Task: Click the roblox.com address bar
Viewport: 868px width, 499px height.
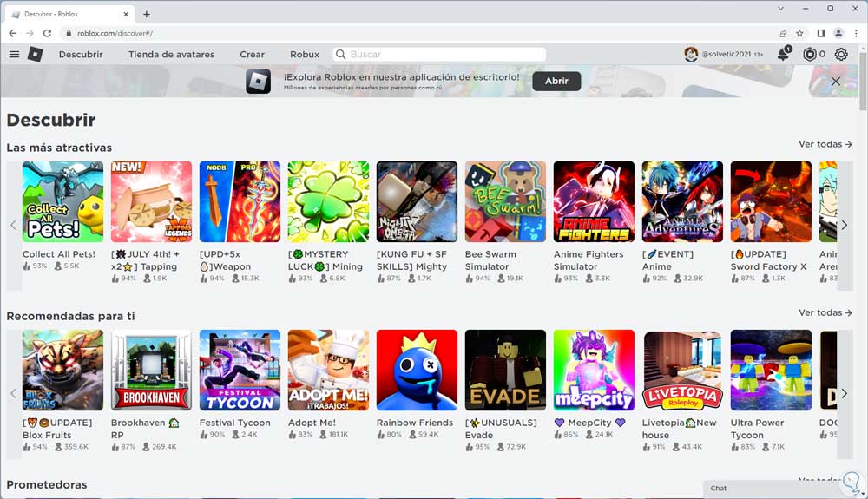Action: (415, 33)
